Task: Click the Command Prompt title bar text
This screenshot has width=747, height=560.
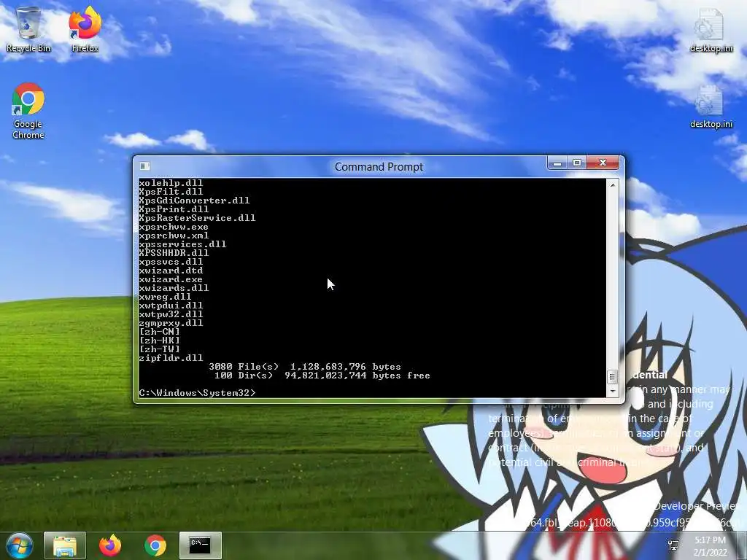Action: (379, 167)
